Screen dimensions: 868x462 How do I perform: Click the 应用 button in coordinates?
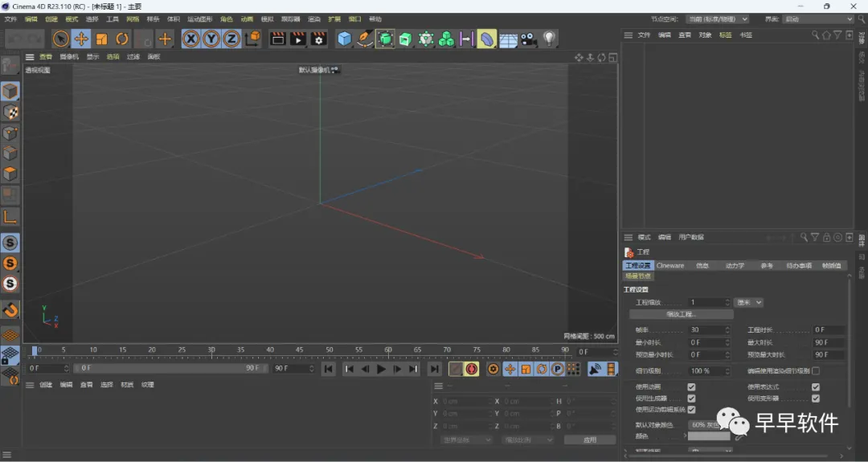pos(590,440)
